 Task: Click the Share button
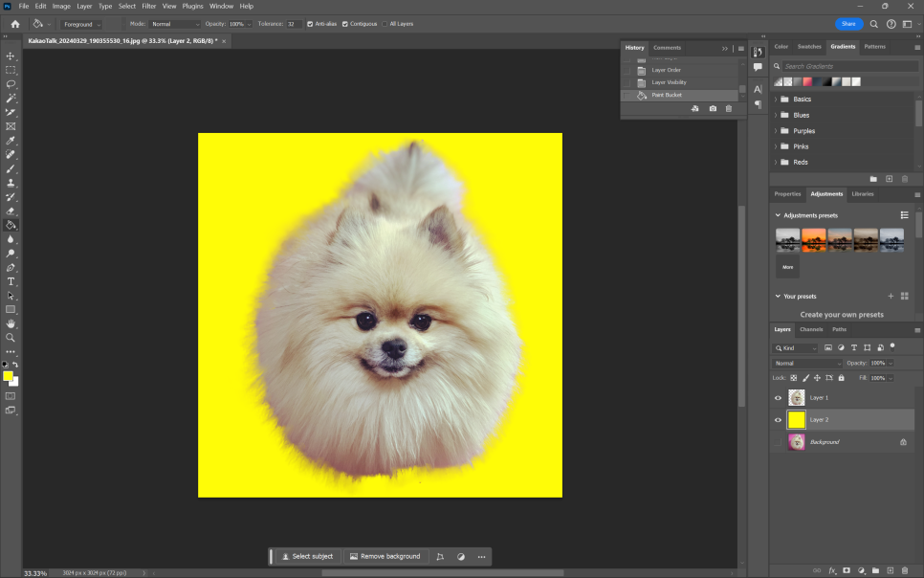click(x=848, y=24)
